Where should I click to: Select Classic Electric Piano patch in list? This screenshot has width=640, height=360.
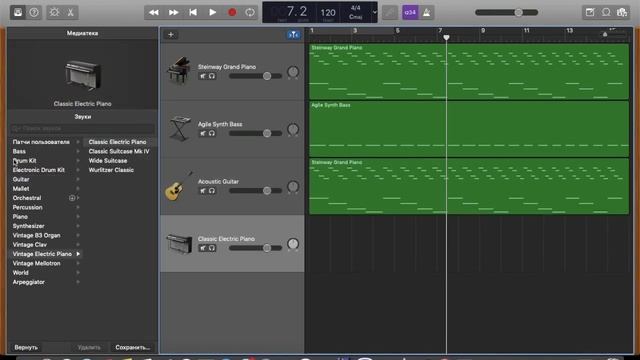(119, 142)
